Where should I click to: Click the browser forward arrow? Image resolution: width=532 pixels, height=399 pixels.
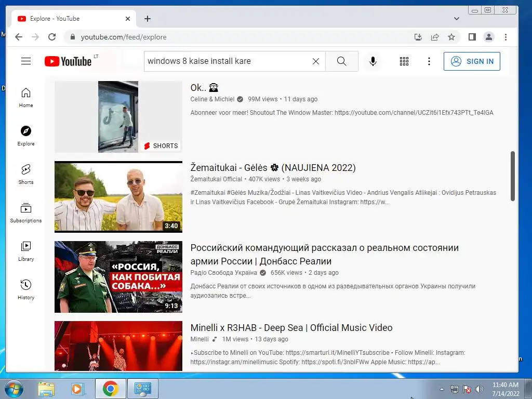coord(35,37)
